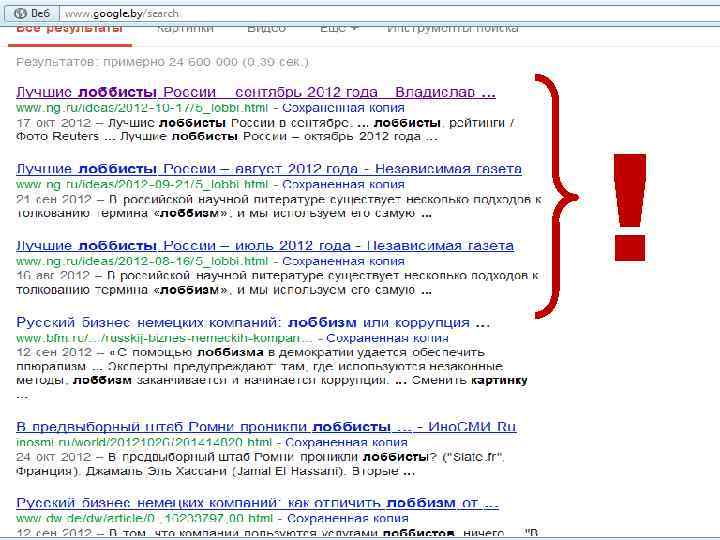Click snippet starting '12 сен 2012 – «С помощью лоббизма'

tap(272, 373)
